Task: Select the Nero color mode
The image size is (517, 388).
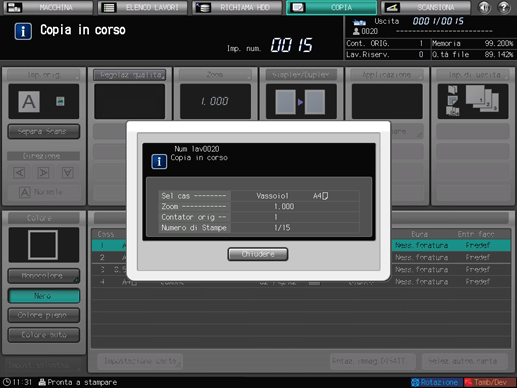Action: pos(44,296)
